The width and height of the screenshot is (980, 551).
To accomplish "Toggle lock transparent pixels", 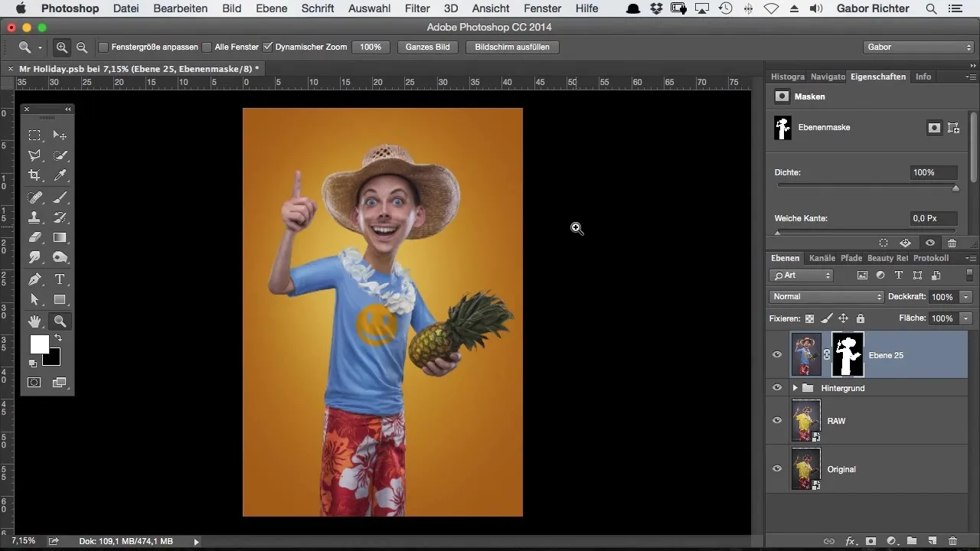I will (x=809, y=318).
